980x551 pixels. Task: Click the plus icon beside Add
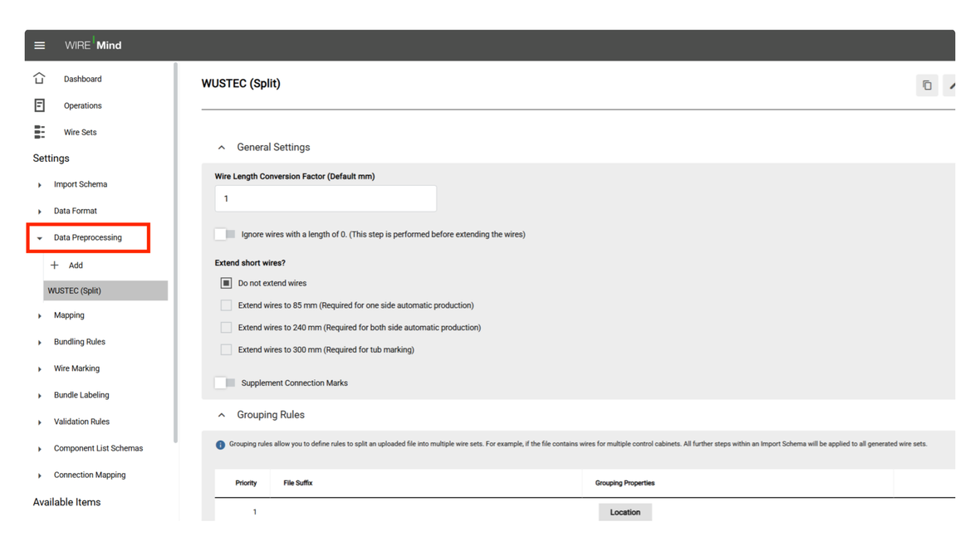[x=54, y=266]
